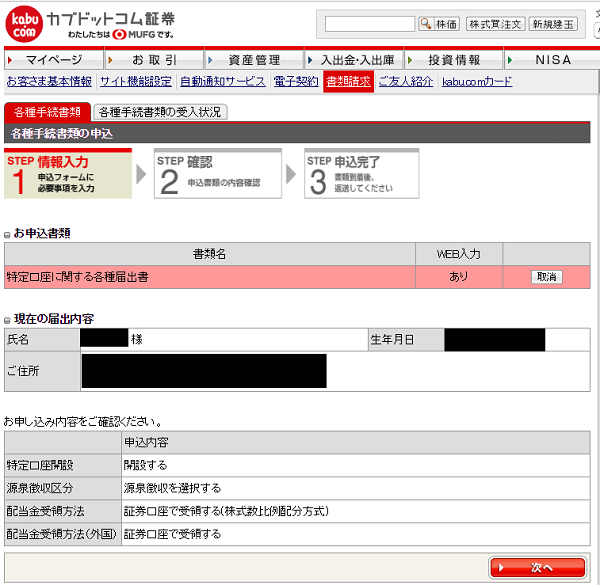Click the 次へ button
This screenshot has height=585, width=600.
coord(538,567)
